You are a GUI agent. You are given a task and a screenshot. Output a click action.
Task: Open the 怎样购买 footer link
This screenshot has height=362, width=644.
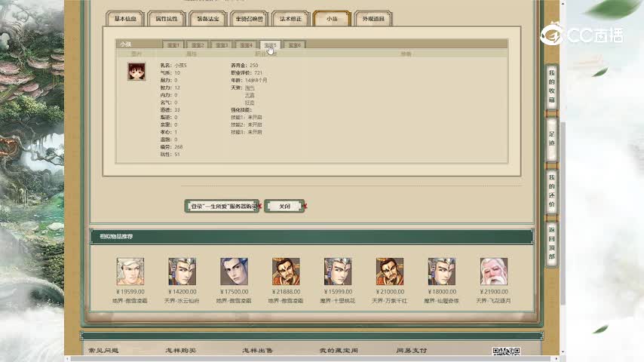[181, 351]
